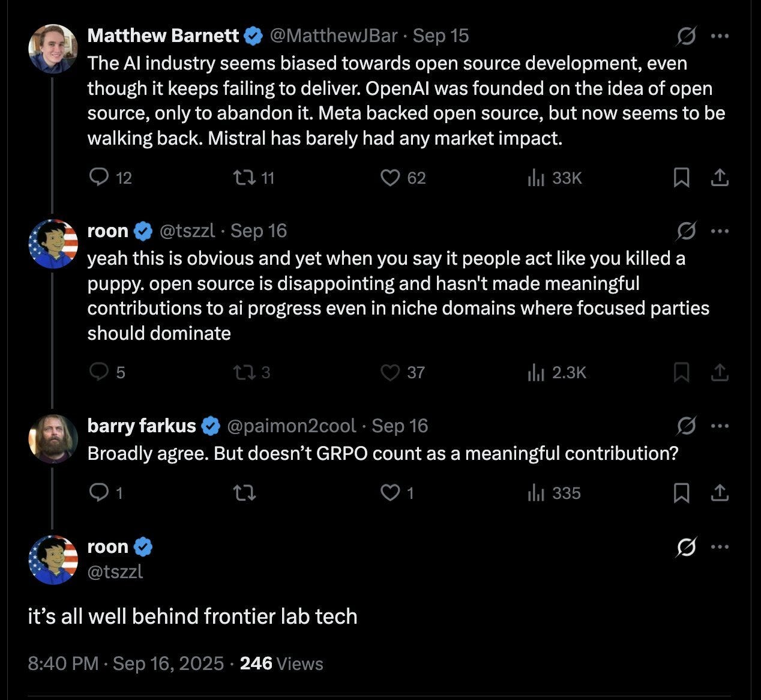Like roon's 'killed a puppy' reply
This screenshot has height=700, width=761.
tap(391, 372)
